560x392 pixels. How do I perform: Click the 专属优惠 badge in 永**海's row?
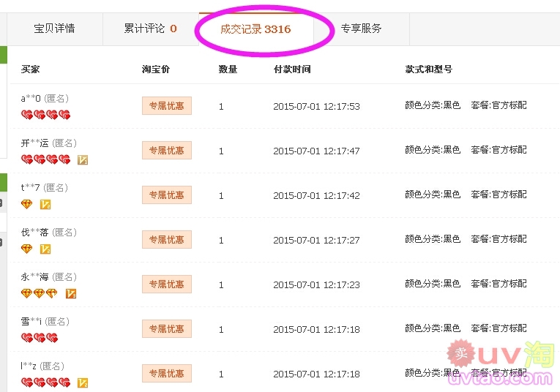(x=167, y=284)
